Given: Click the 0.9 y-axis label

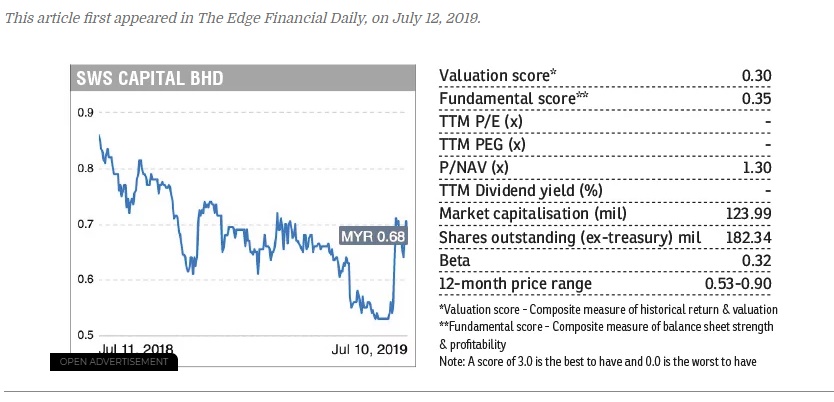Looking at the screenshot, I should pos(86,113).
